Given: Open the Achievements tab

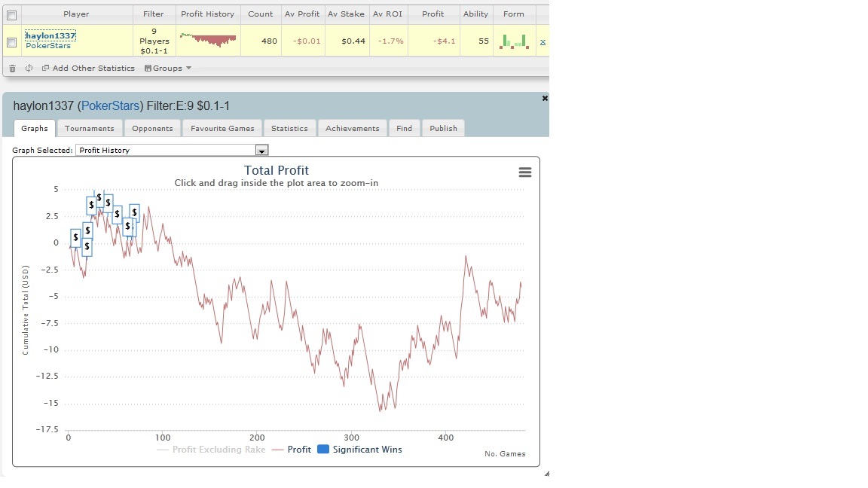Looking at the screenshot, I should pos(352,128).
